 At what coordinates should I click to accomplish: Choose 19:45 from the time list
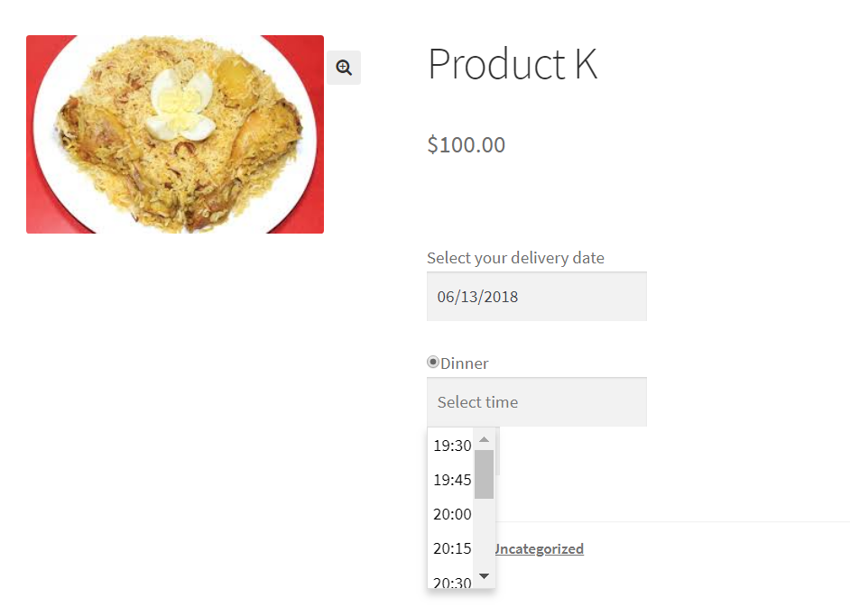coord(451,480)
